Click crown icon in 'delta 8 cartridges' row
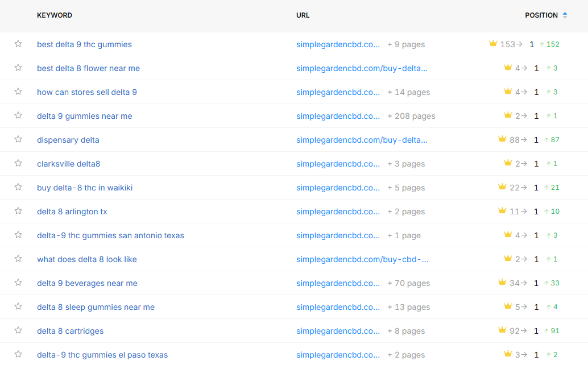The width and height of the screenshot is (588, 365). coord(502,330)
